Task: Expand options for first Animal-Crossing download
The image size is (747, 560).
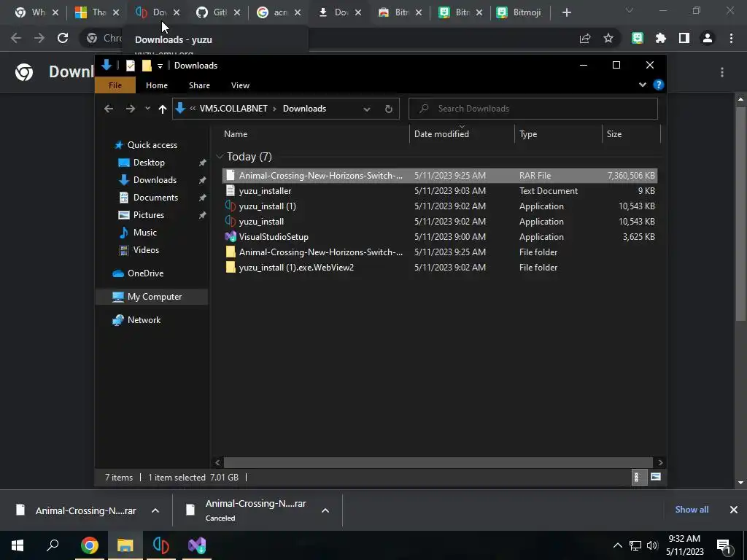Action: coord(155,510)
